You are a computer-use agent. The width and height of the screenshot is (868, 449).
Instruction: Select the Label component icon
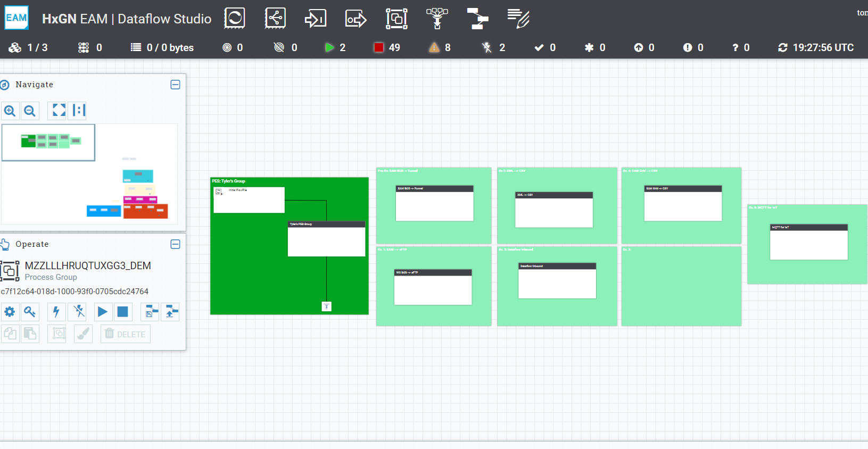[x=518, y=19]
